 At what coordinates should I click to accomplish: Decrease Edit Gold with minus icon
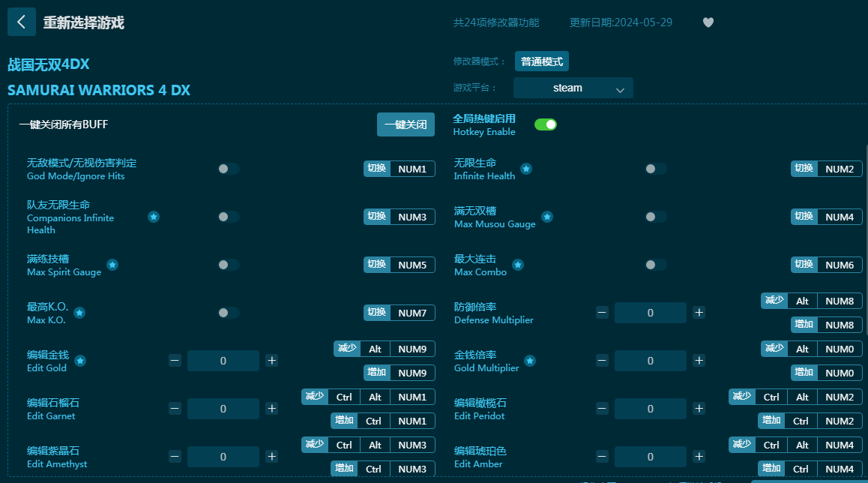click(x=175, y=361)
